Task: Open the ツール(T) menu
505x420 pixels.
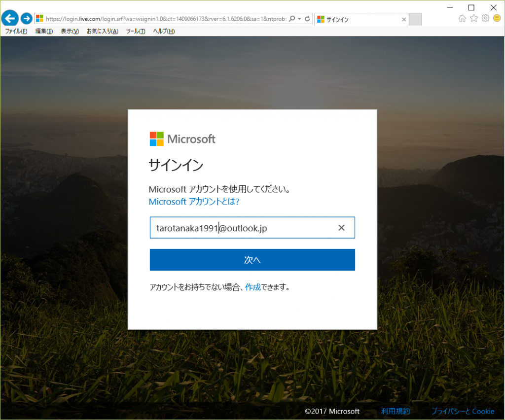Action: (136, 31)
